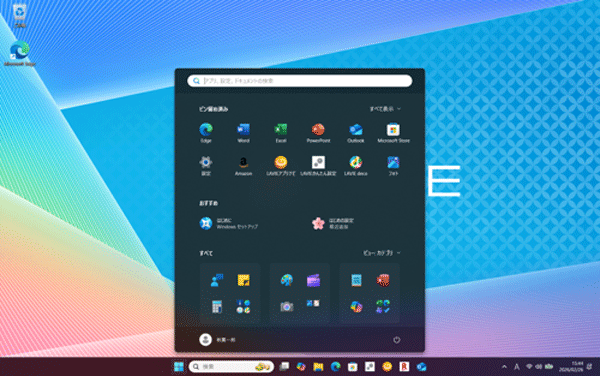Open the clock and date in taskbar

pyautogui.click(x=571, y=366)
